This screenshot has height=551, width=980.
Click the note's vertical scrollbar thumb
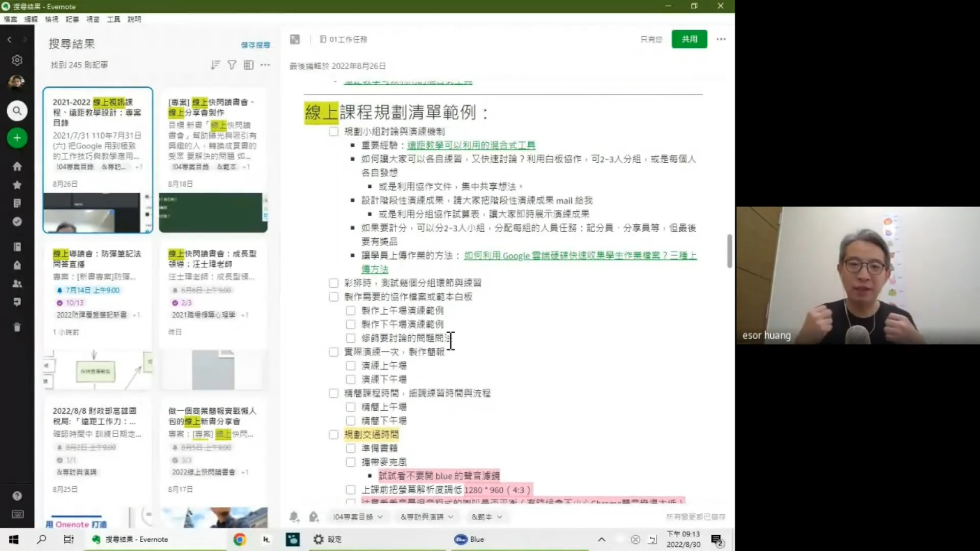pyautogui.click(x=729, y=251)
